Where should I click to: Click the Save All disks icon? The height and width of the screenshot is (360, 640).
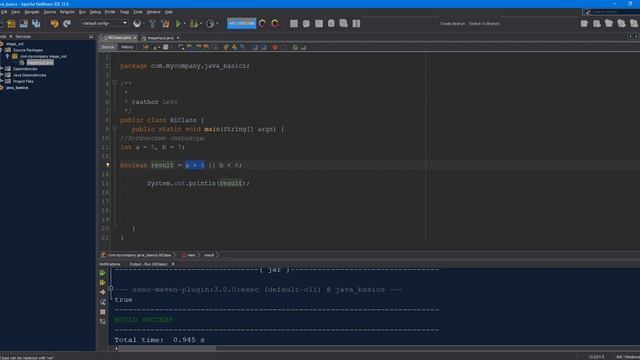point(36,24)
